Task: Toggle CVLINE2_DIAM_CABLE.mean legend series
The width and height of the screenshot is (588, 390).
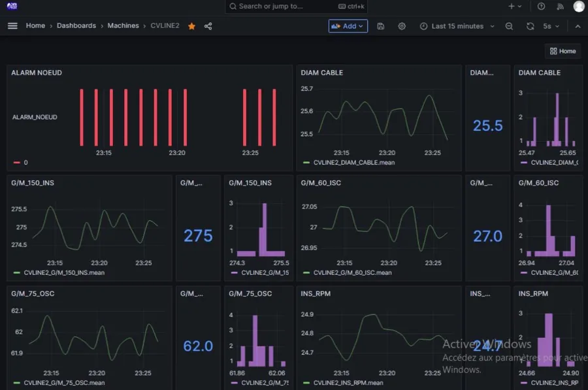Action: [x=354, y=163]
